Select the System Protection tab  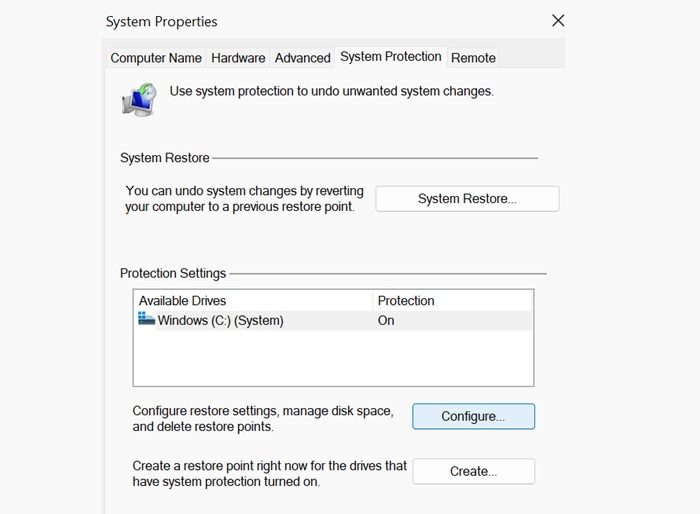click(x=390, y=57)
